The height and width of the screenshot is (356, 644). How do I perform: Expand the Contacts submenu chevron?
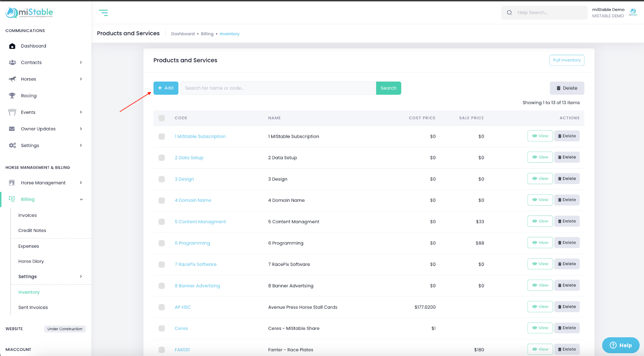(81, 62)
